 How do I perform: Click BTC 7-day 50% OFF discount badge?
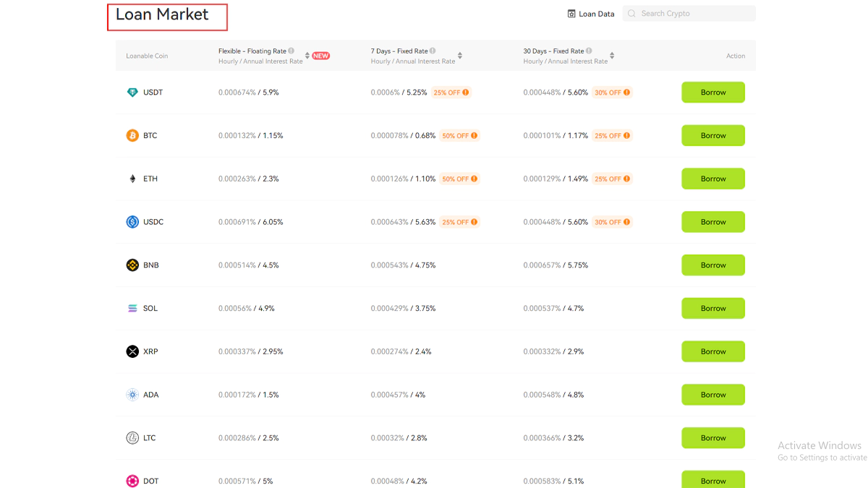point(455,136)
